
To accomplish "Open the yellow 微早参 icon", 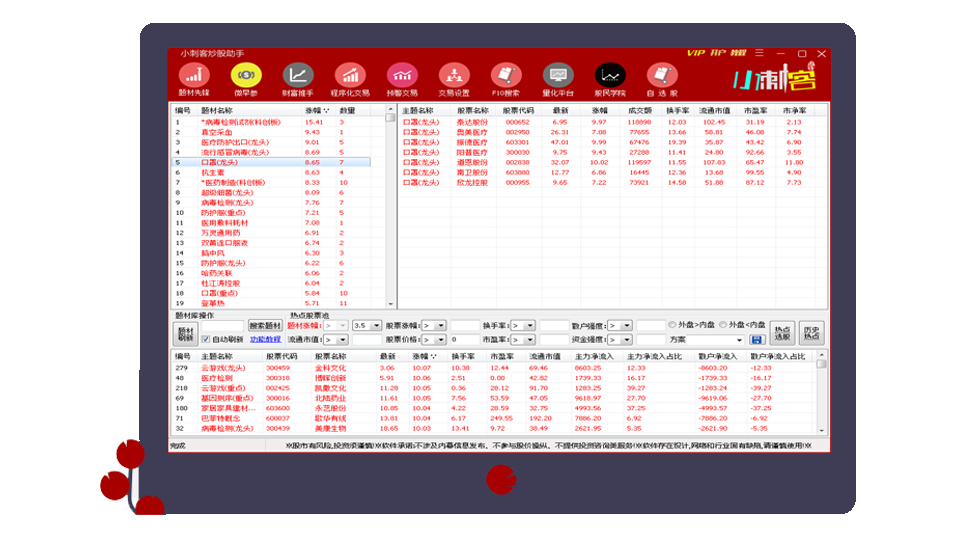I will tap(246, 79).
